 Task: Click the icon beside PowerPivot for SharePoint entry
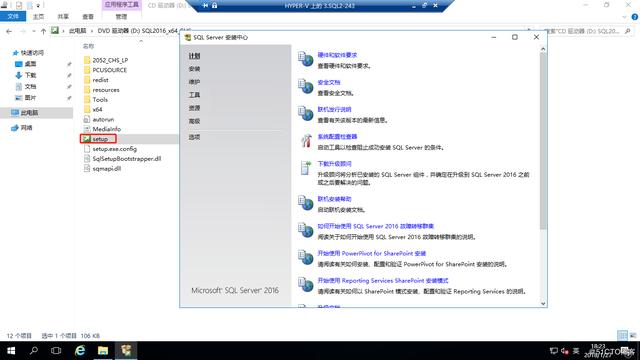(x=305, y=257)
